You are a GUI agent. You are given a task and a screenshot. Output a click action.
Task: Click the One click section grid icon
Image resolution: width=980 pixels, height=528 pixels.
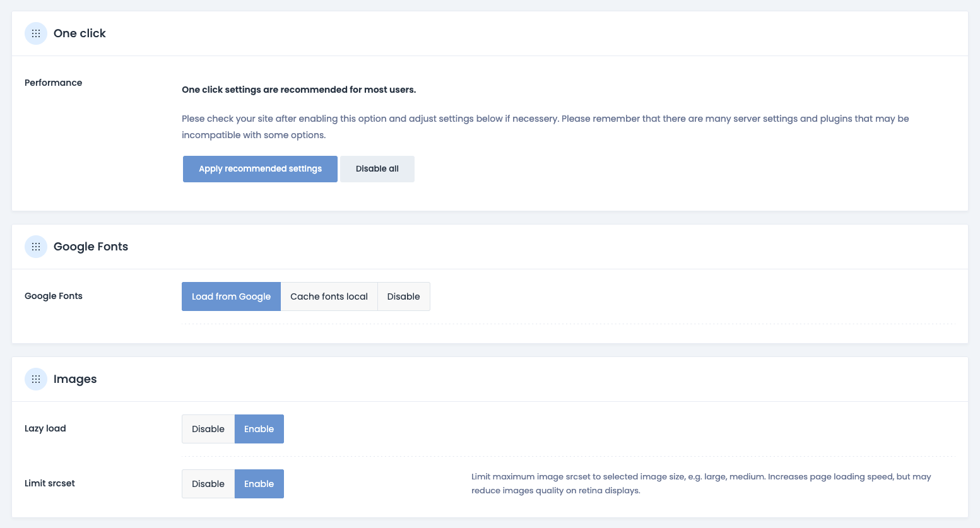tap(36, 33)
